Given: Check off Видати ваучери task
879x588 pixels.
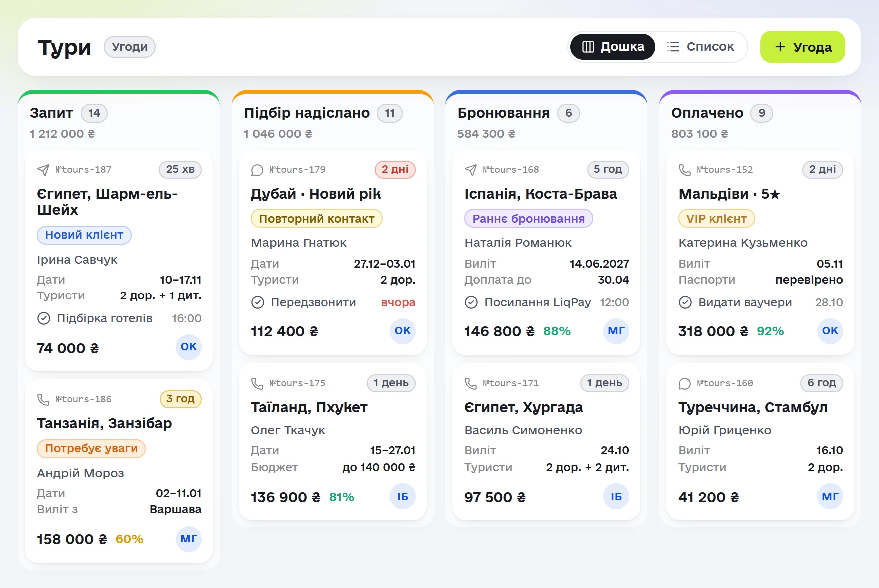Looking at the screenshot, I should point(685,302).
